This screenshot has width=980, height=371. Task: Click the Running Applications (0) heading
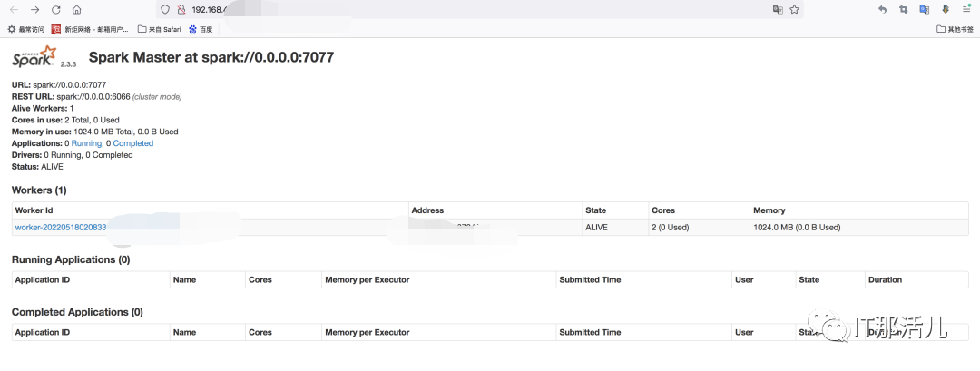point(71,259)
